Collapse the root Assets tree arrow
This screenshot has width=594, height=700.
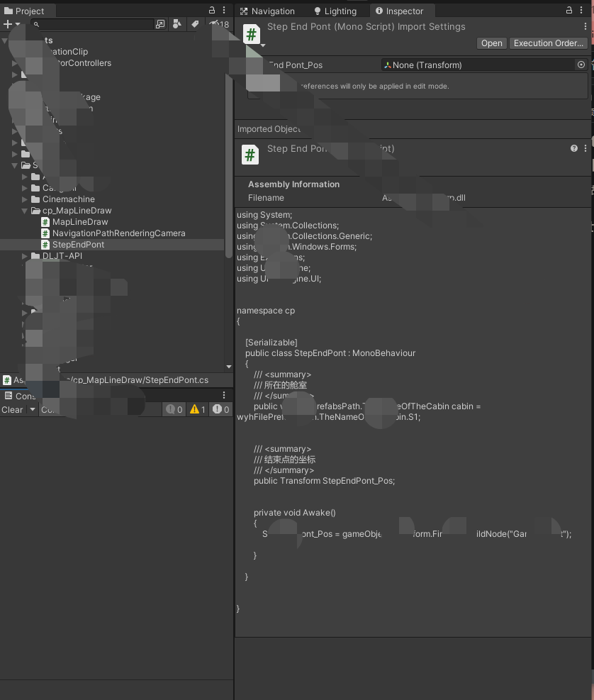coord(4,40)
